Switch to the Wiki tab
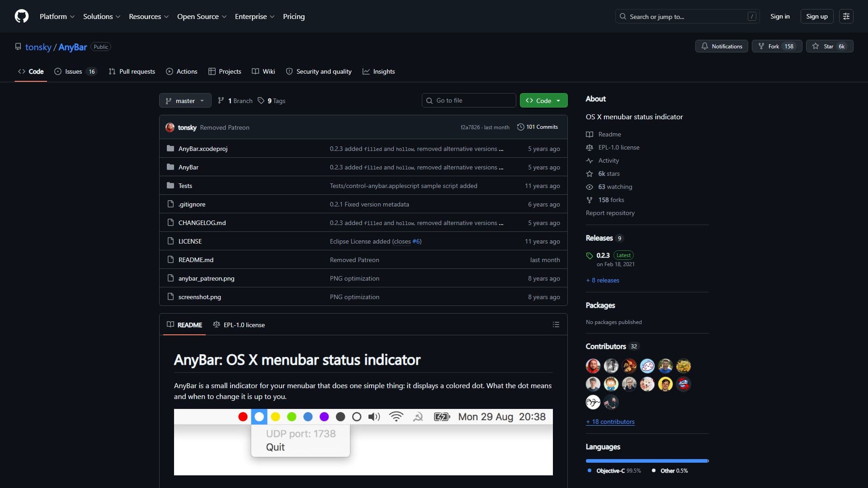This screenshot has width=868, height=488. pos(264,71)
